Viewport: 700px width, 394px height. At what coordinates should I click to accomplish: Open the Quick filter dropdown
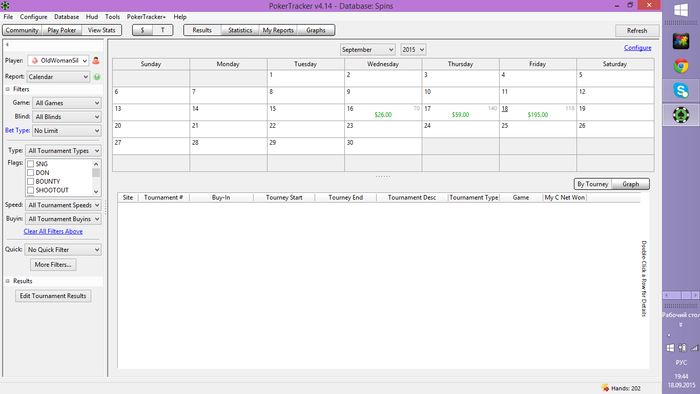[63, 250]
